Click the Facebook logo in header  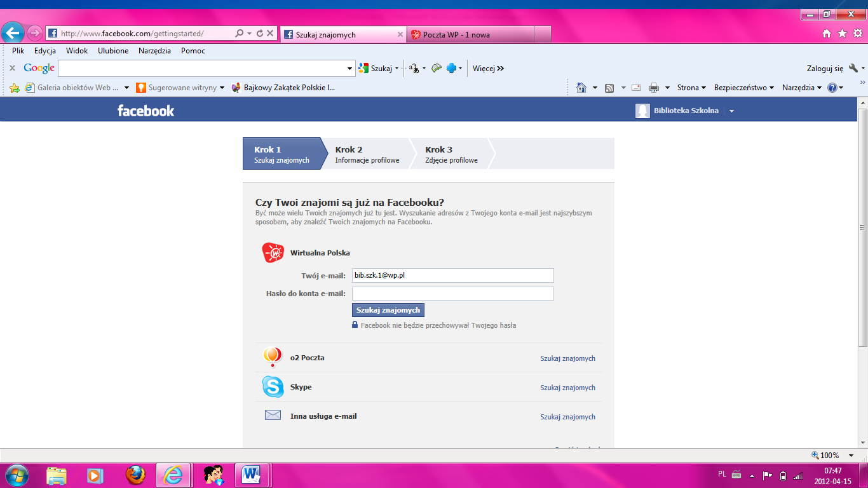tap(146, 111)
